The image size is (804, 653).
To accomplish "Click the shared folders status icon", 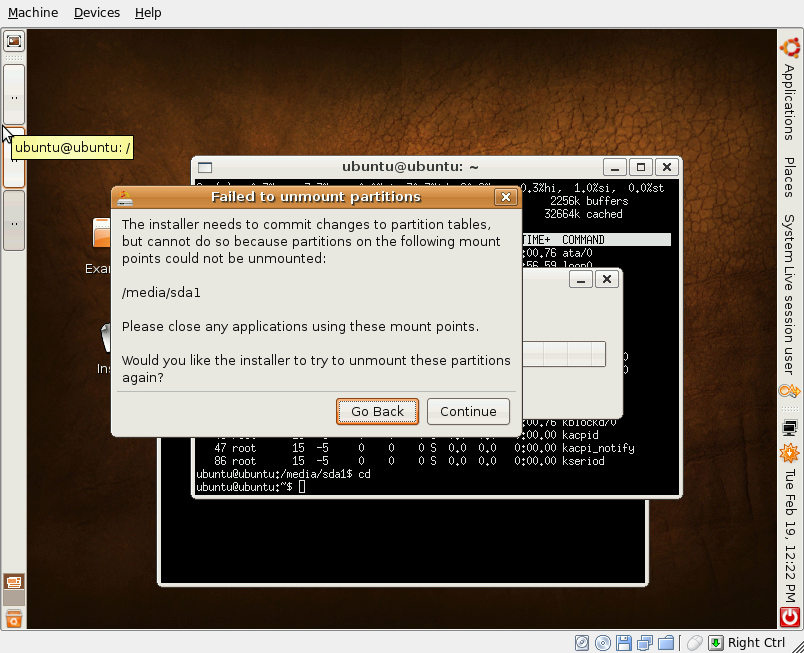I will (666, 642).
